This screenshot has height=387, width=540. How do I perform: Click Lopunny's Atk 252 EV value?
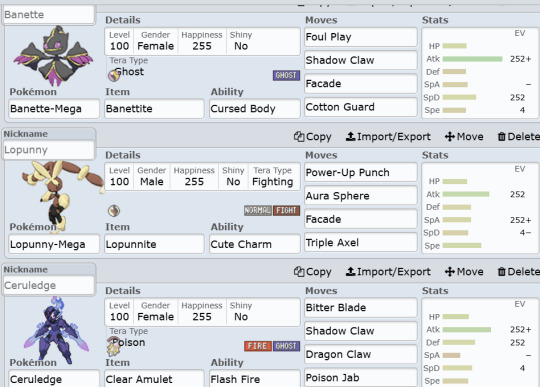(517, 194)
